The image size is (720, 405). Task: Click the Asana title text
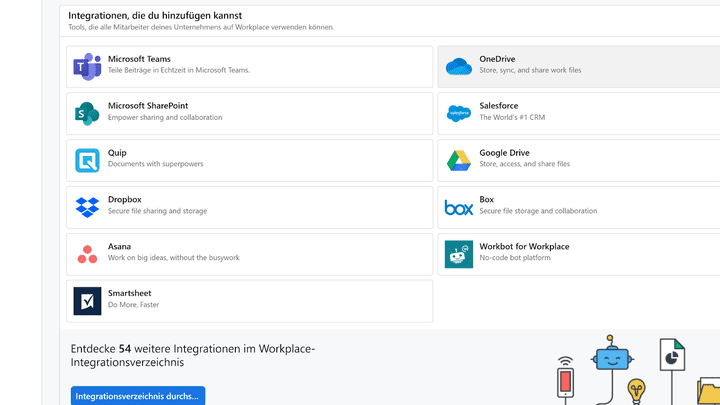[x=119, y=246]
